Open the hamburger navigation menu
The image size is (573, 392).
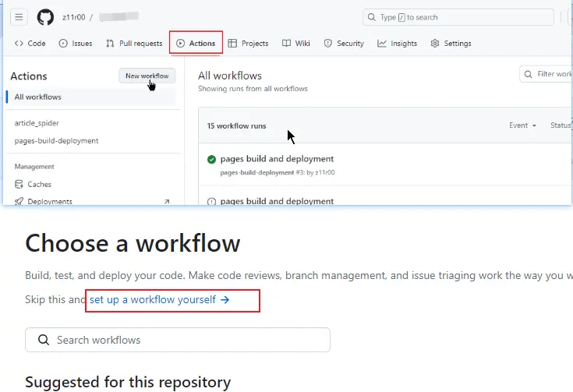[19, 17]
